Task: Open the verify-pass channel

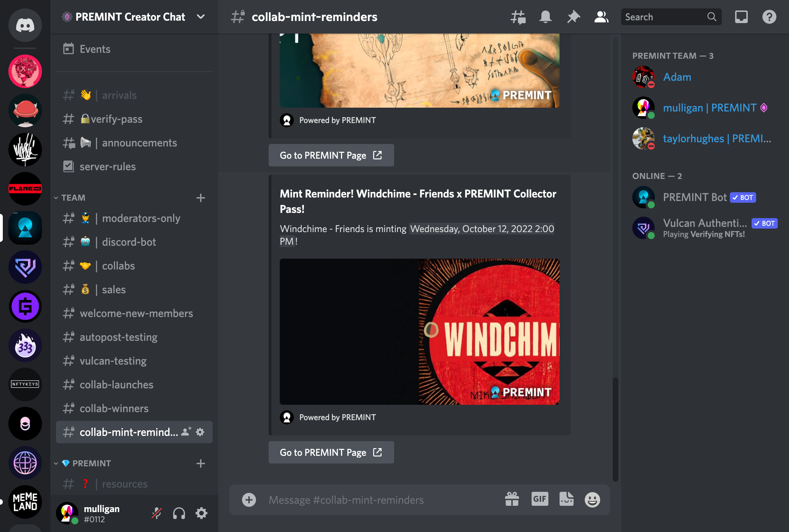Action: [134, 119]
